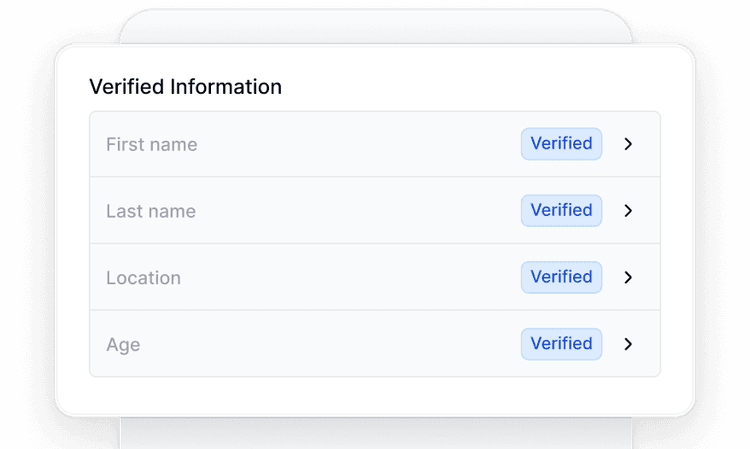Screen dimensions: 750x449
Task: Select the Verified badge in Age row
Action: 561,344
